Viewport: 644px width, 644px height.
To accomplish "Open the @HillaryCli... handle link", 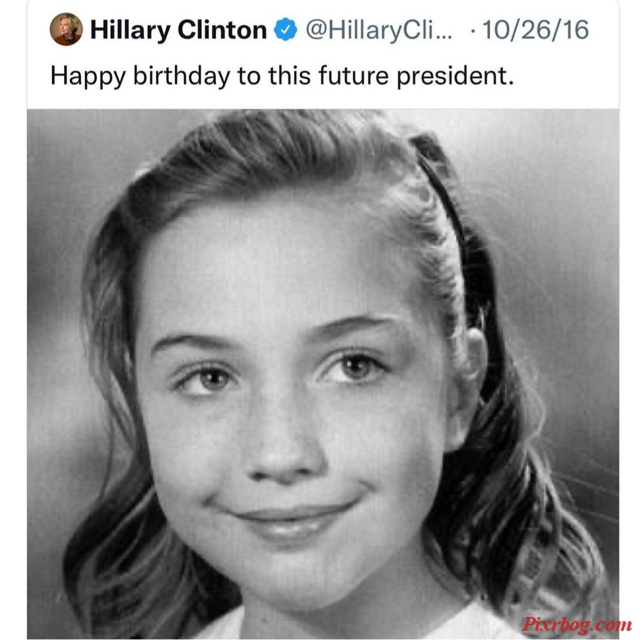I will click(x=379, y=30).
